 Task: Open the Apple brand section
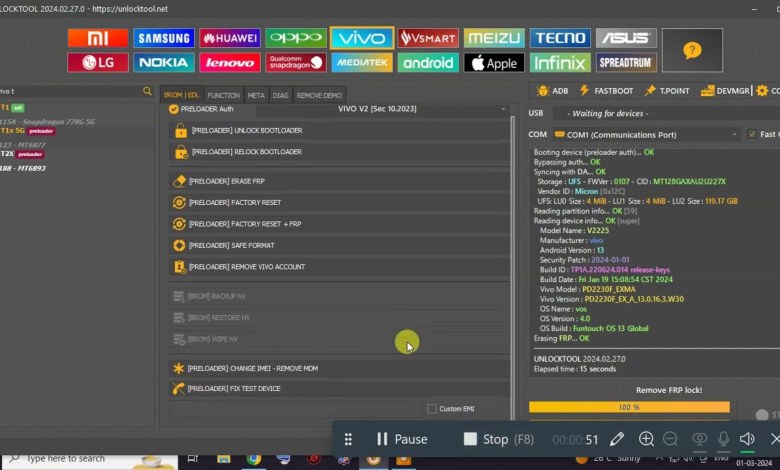click(x=494, y=63)
